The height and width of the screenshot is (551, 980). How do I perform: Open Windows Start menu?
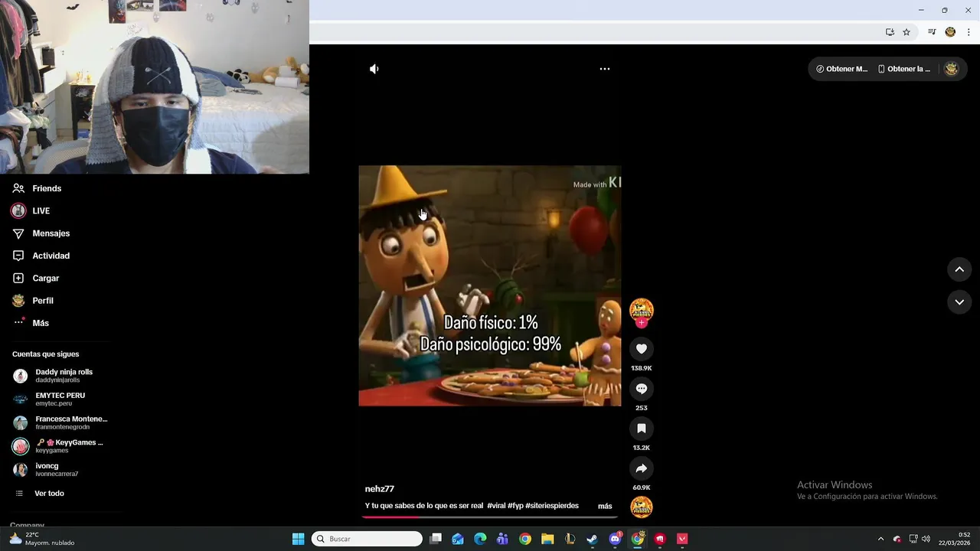[x=298, y=539]
